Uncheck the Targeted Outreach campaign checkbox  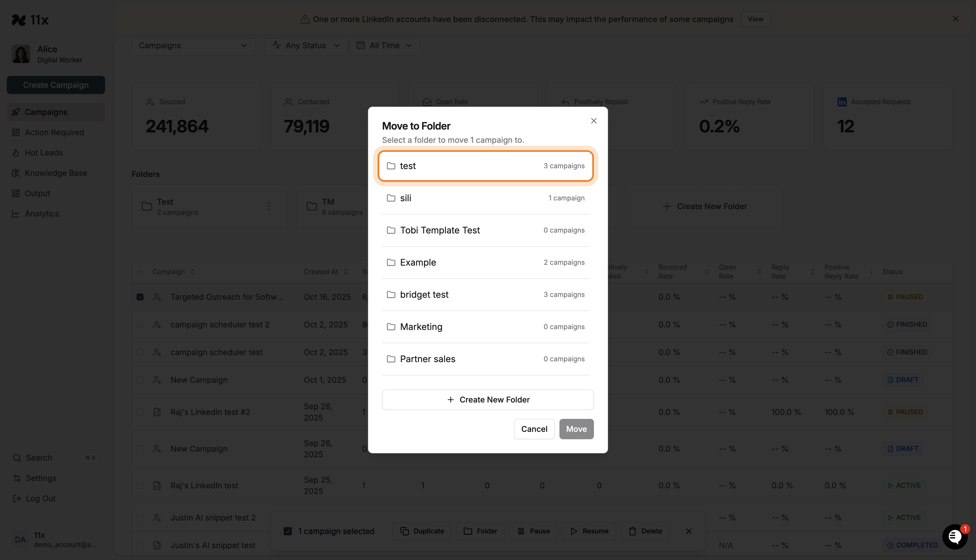pyautogui.click(x=140, y=297)
